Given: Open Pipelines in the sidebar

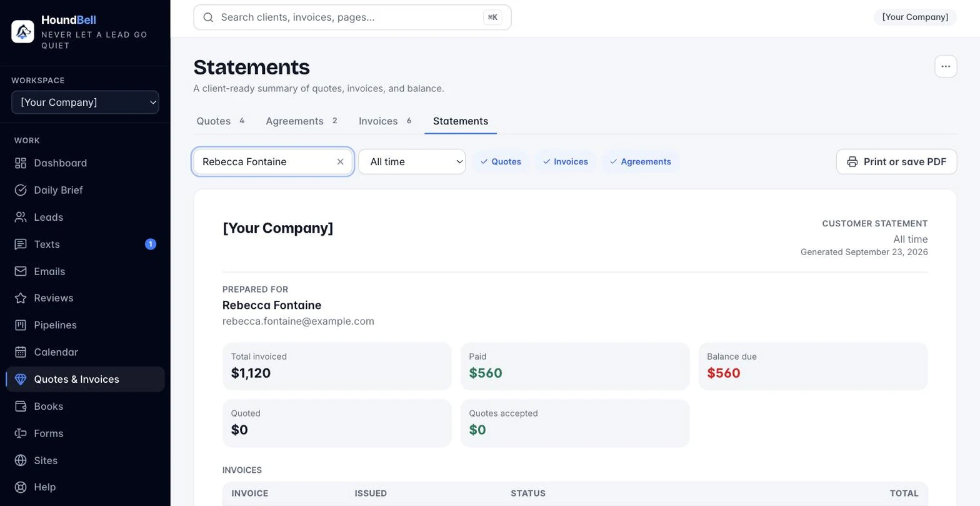Looking at the screenshot, I should click(x=85, y=325).
